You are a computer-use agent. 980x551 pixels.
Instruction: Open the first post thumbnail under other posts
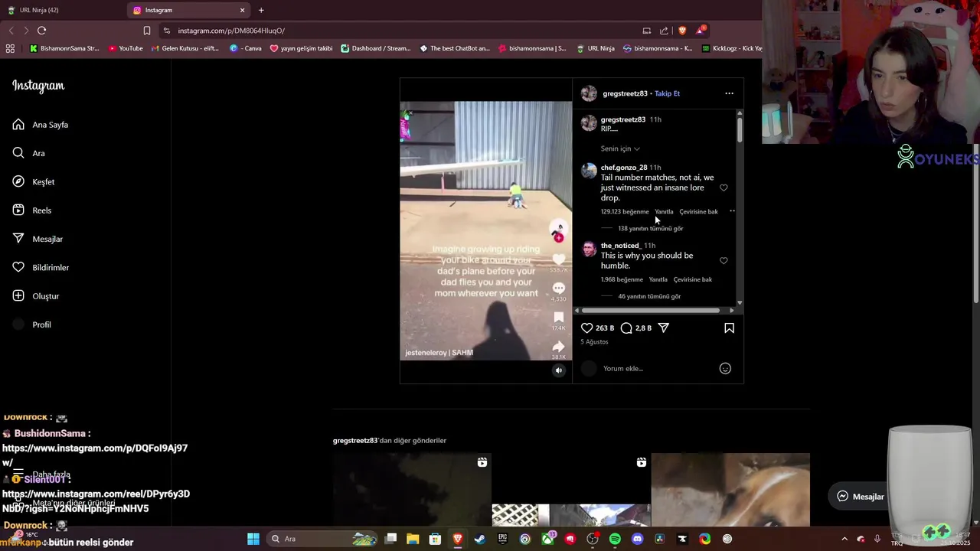tap(412, 490)
